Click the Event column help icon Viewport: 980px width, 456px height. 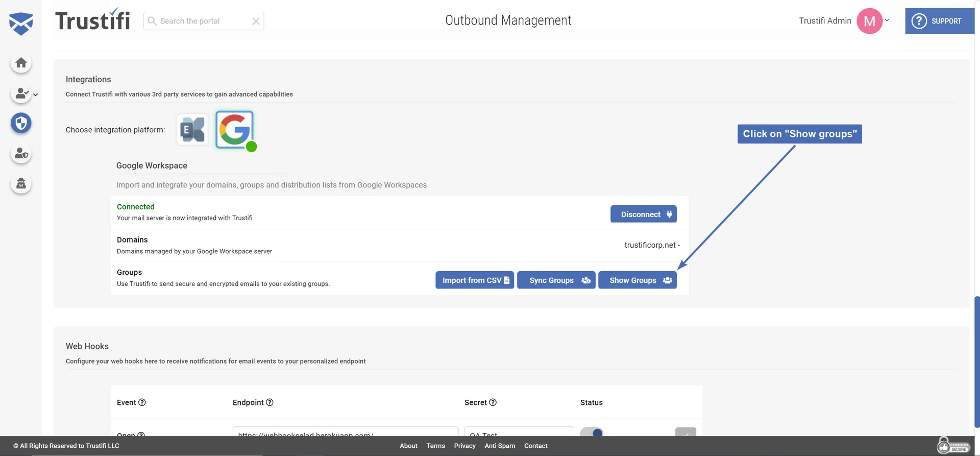[142, 402]
